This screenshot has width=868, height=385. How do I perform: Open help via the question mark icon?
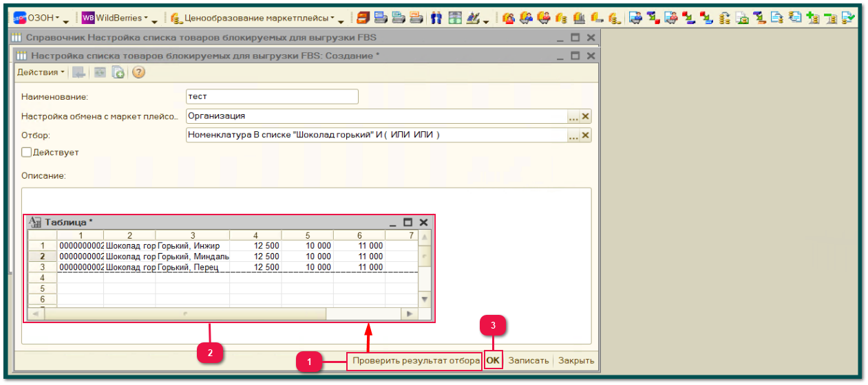click(138, 72)
